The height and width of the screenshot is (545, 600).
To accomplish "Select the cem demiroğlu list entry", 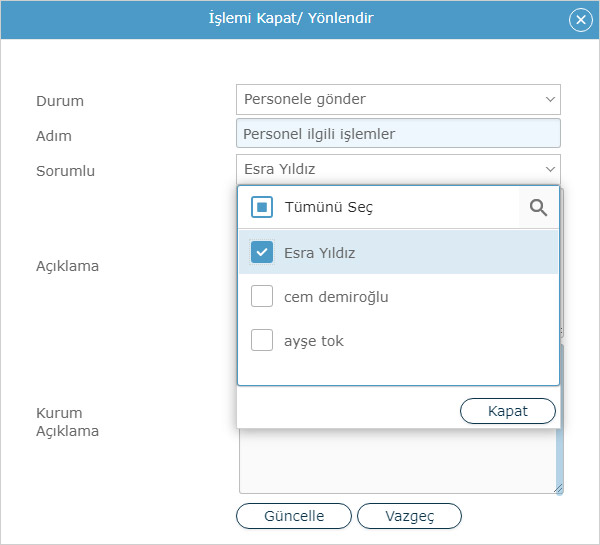I will click(398, 296).
